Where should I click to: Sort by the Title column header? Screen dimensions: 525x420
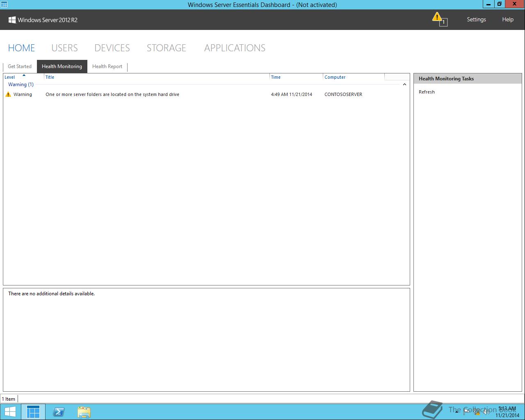(157, 77)
